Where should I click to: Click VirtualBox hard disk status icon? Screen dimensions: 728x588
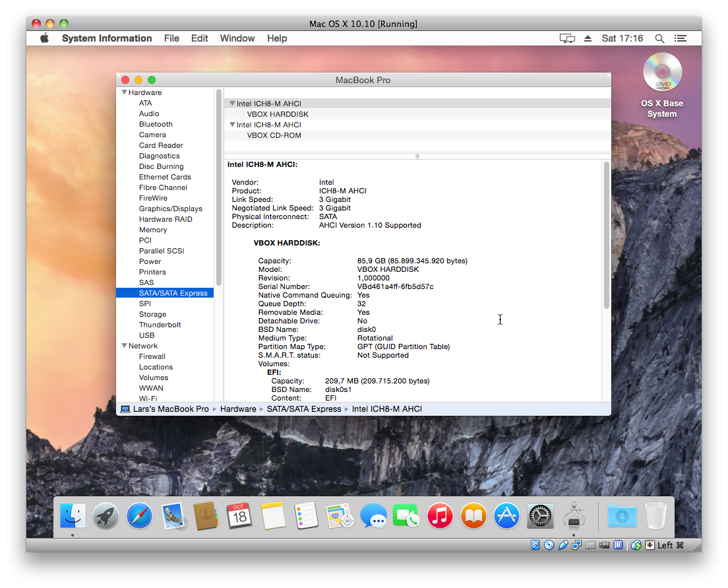pyautogui.click(x=535, y=545)
